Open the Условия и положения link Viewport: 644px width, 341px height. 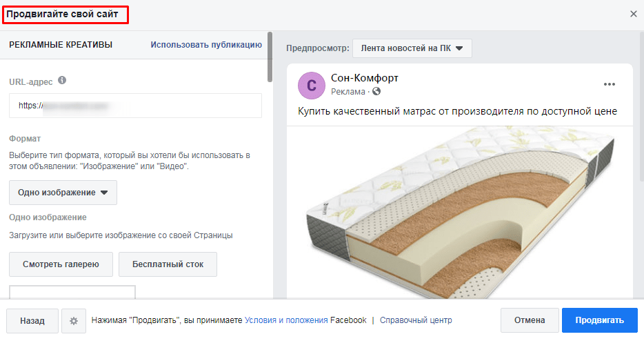click(x=286, y=320)
